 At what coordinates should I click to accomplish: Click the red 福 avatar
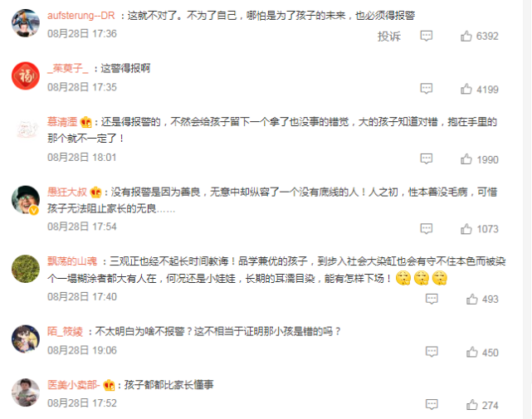[x=26, y=76]
